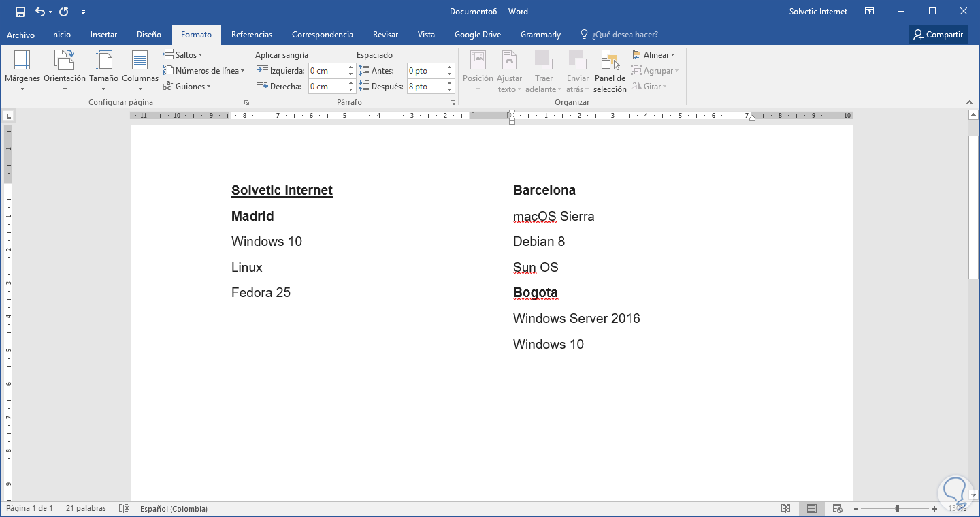Click the '21 palabras' word count

86,509
